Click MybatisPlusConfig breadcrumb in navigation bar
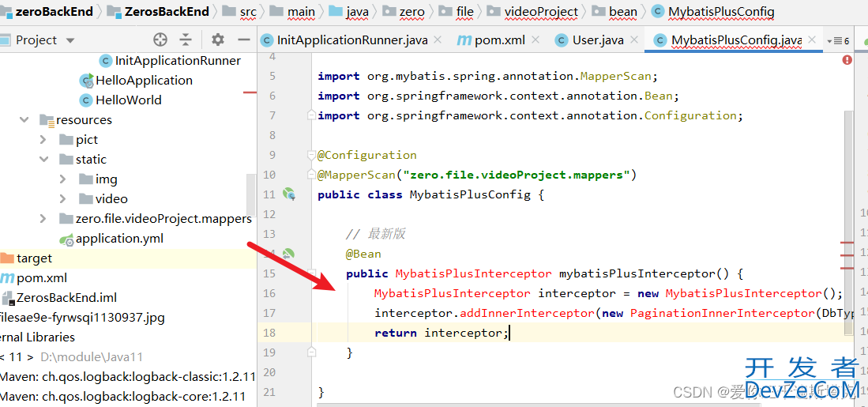This screenshot has height=407, width=868. pos(713,11)
